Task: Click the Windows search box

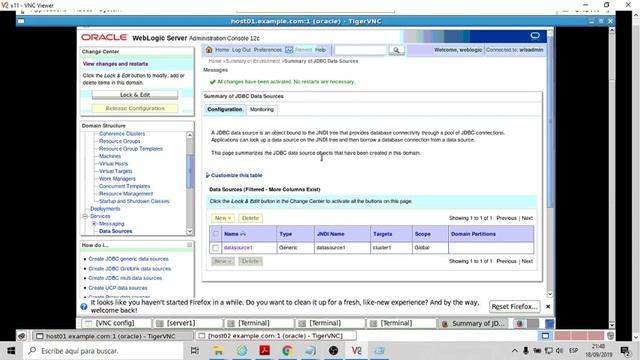Action: coord(104,351)
